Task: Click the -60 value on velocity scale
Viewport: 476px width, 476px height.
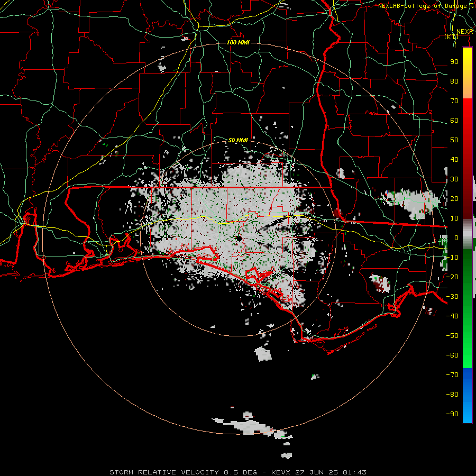Action: [452, 355]
